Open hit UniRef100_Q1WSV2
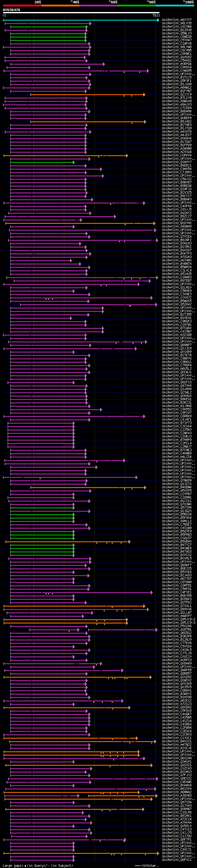The width and height of the screenshot is (197, 868). [177, 680]
